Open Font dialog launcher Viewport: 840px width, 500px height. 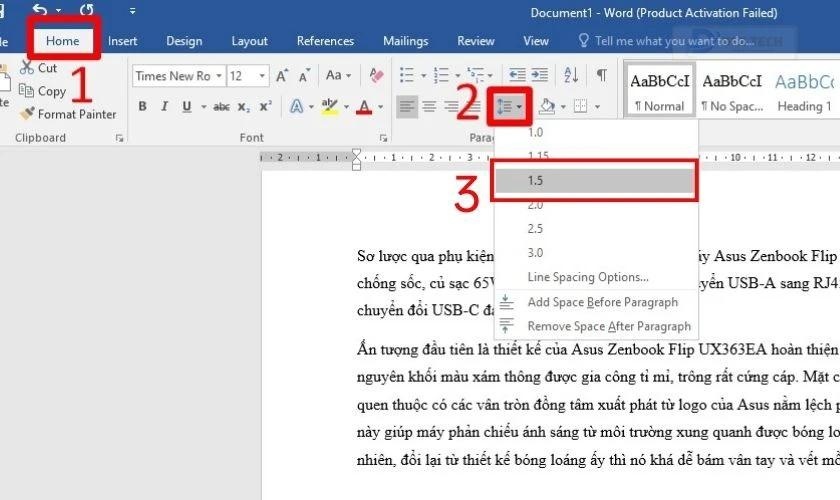point(383,138)
